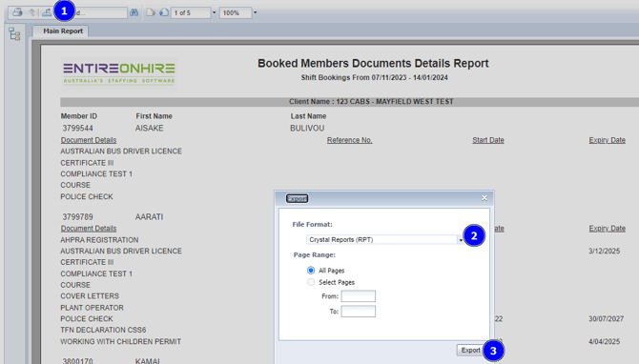Image resolution: width=639 pixels, height=364 pixels.
Task: Click the From page input field
Action: [359, 296]
